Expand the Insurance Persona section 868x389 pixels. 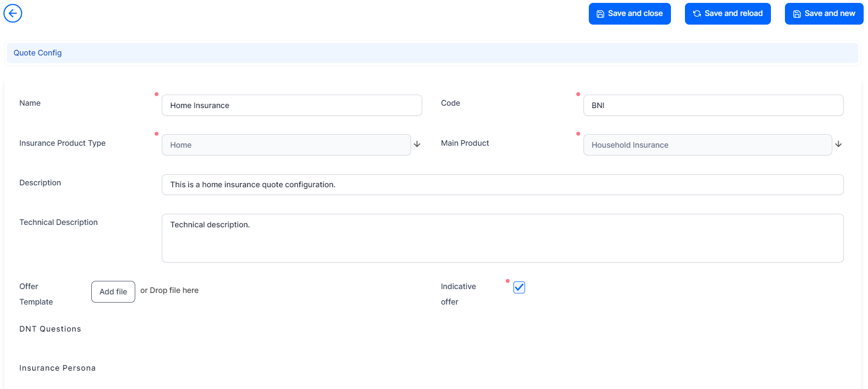[x=57, y=368]
